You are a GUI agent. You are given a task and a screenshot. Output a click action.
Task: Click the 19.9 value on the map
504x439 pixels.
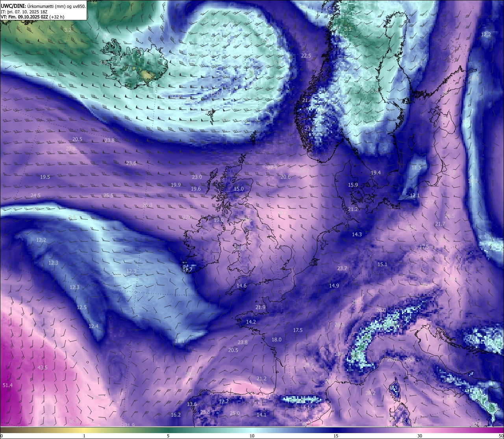tap(176, 185)
